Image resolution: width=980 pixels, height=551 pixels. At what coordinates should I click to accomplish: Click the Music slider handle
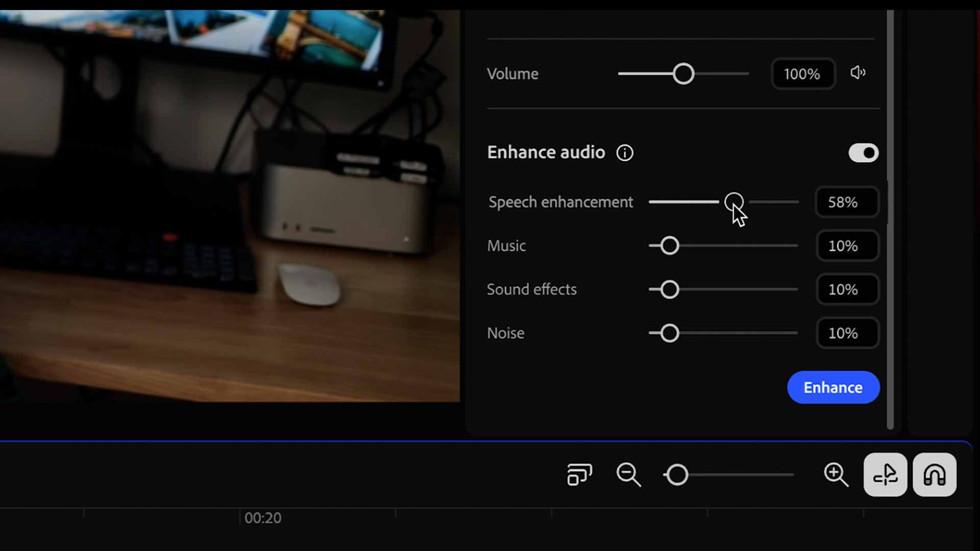(669, 246)
